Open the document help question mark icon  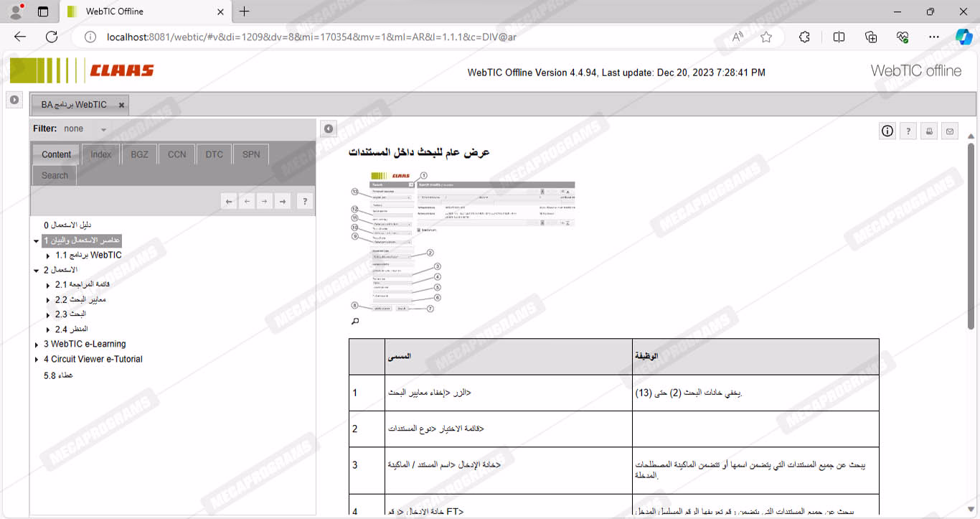(x=908, y=131)
